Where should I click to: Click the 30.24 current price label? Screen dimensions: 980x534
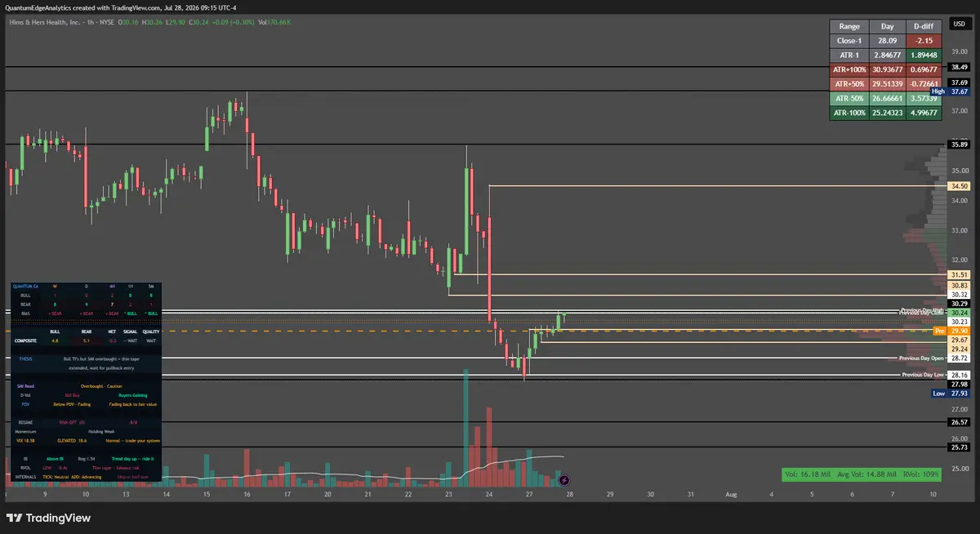pos(959,313)
